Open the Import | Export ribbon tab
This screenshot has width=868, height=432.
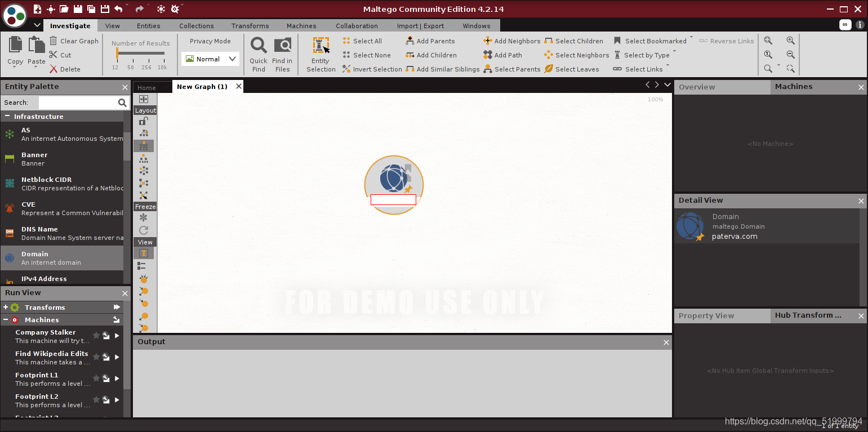point(420,25)
